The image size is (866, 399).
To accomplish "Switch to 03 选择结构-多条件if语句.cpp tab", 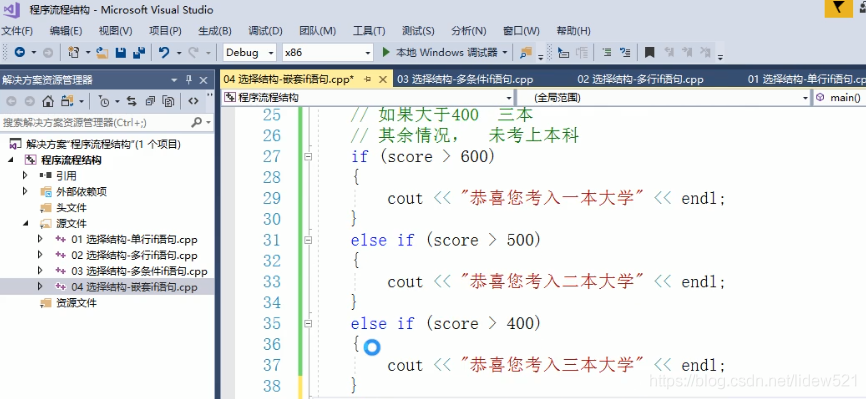I will click(x=465, y=80).
